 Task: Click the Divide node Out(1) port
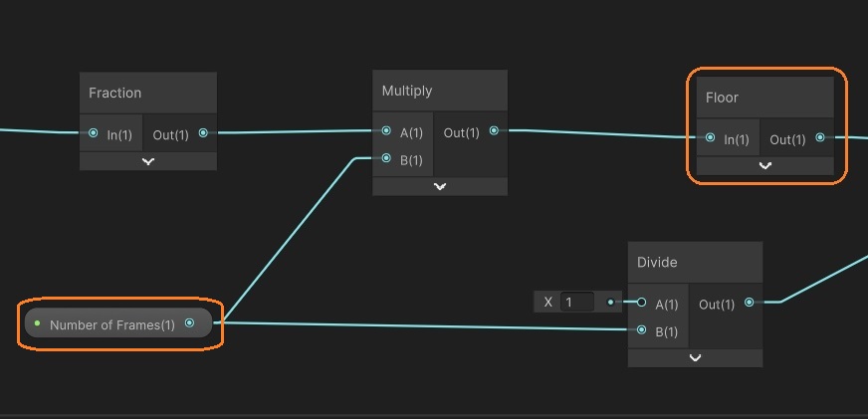point(749,303)
